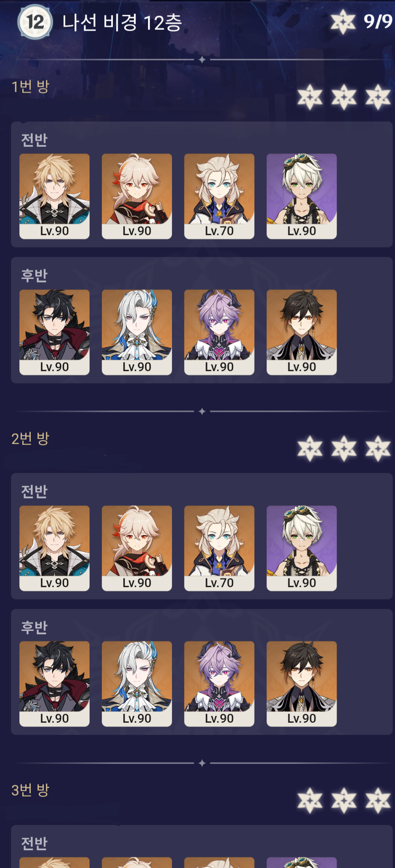The width and height of the screenshot is (395, 868).
Task: Tap the 3번 방 chamber heading
Action: (30, 790)
